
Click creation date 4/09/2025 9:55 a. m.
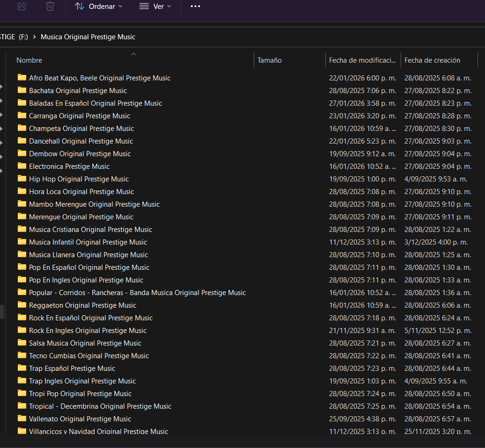pyautogui.click(x=436, y=381)
